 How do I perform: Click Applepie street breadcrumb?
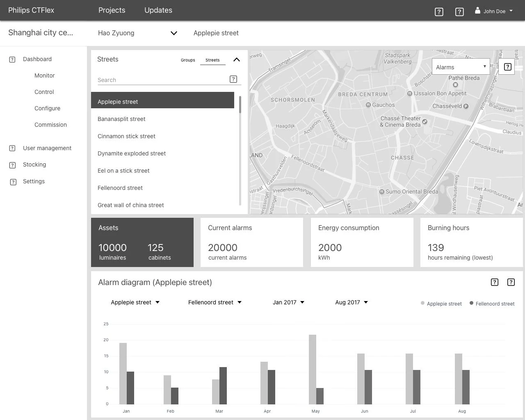pyautogui.click(x=216, y=33)
